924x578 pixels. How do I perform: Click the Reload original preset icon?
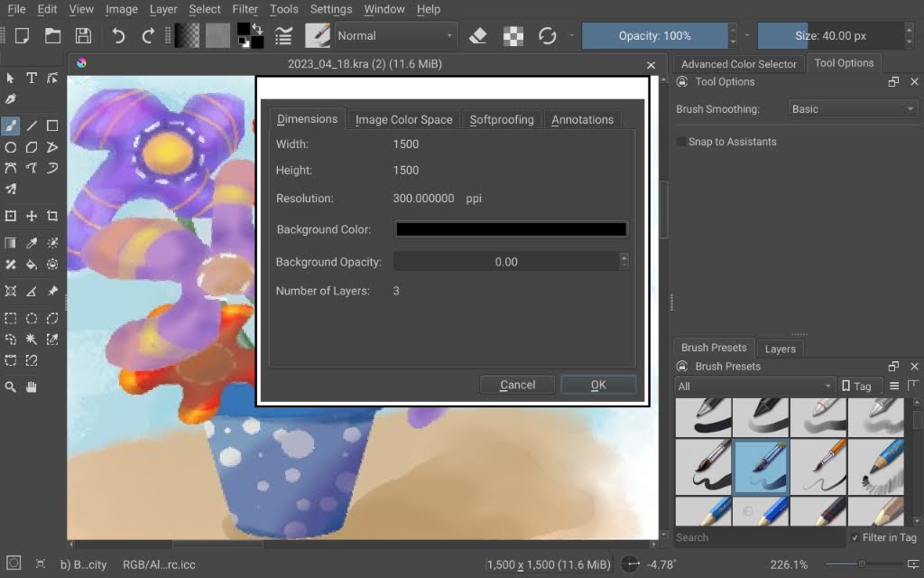tap(547, 35)
